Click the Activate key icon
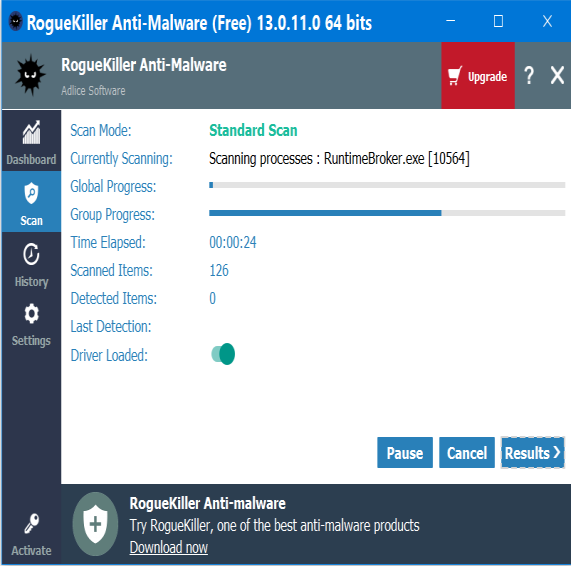 31,523
